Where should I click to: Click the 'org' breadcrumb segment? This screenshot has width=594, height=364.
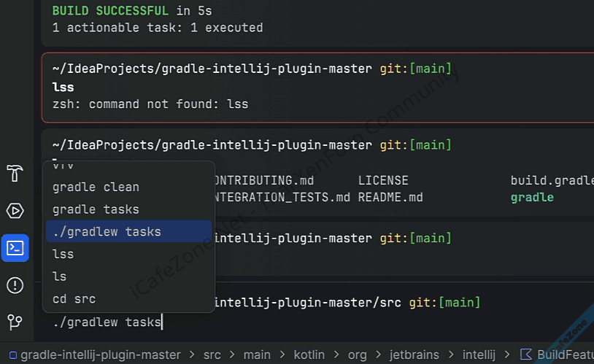pos(358,355)
